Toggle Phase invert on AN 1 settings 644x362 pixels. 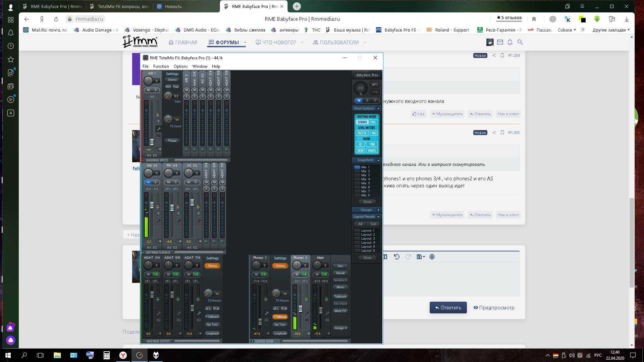click(172, 141)
